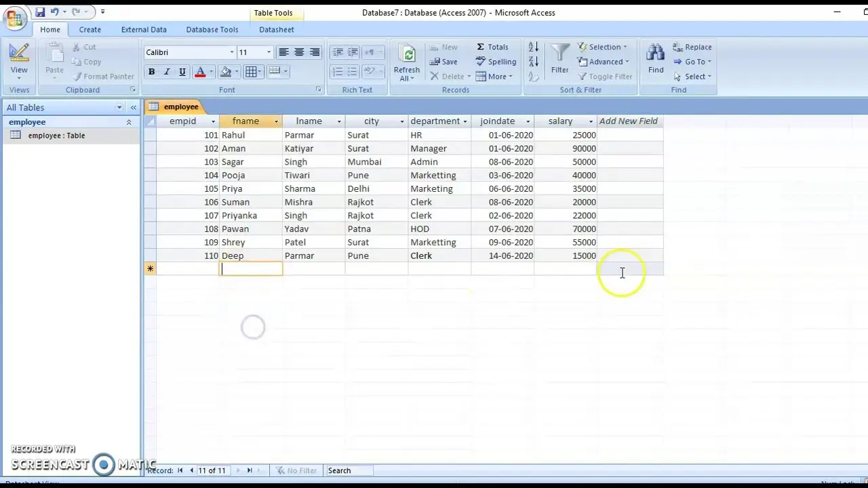Viewport: 868px width, 488px height.
Task: Open the Selection filter dropdown
Action: [x=603, y=47]
